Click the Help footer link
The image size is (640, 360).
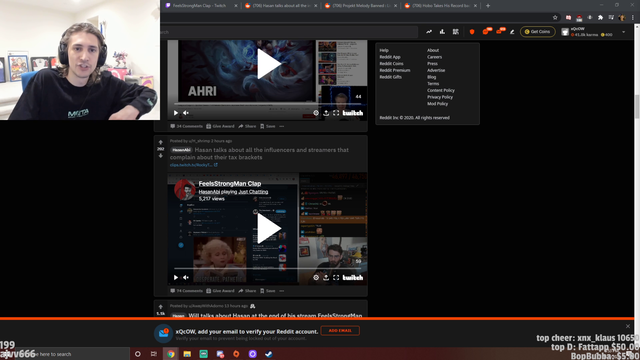click(x=384, y=50)
